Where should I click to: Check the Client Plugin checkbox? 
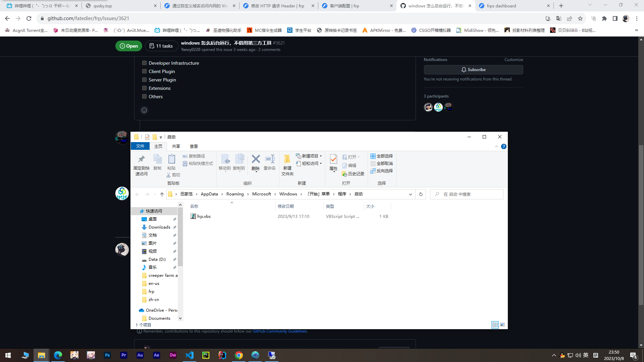[144, 71]
